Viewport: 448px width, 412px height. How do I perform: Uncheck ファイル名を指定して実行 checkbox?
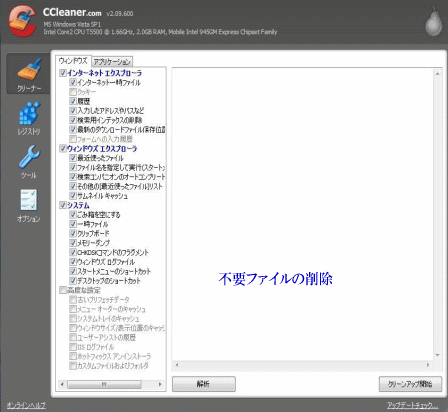[x=73, y=167]
